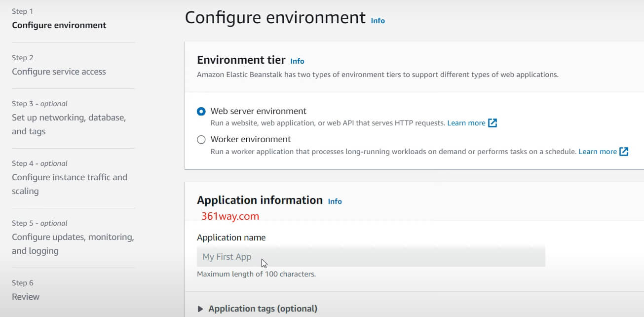Click the 361way.com watermark text

[x=230, y=216]
